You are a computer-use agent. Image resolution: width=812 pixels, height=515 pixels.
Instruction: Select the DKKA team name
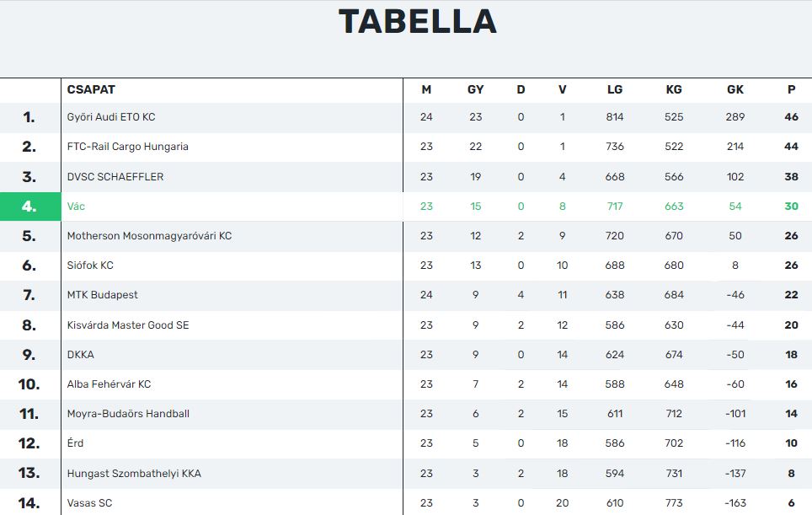coord(80,354)
